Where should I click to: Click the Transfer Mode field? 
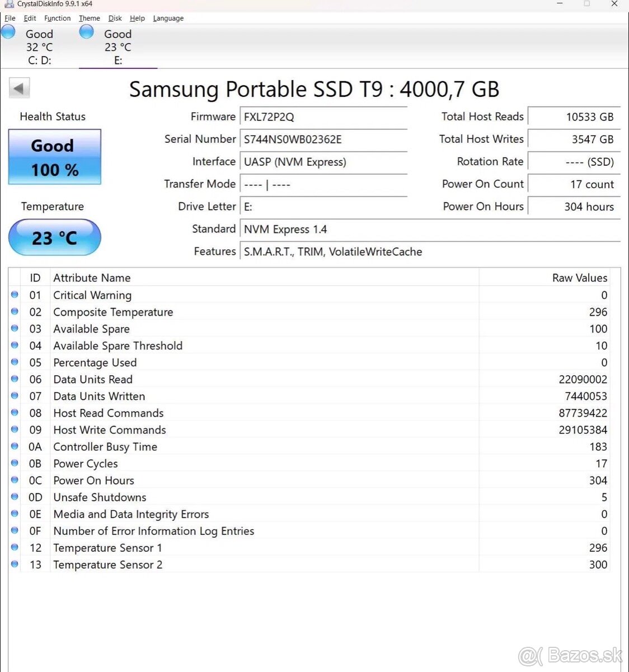(x=323, y=184)
